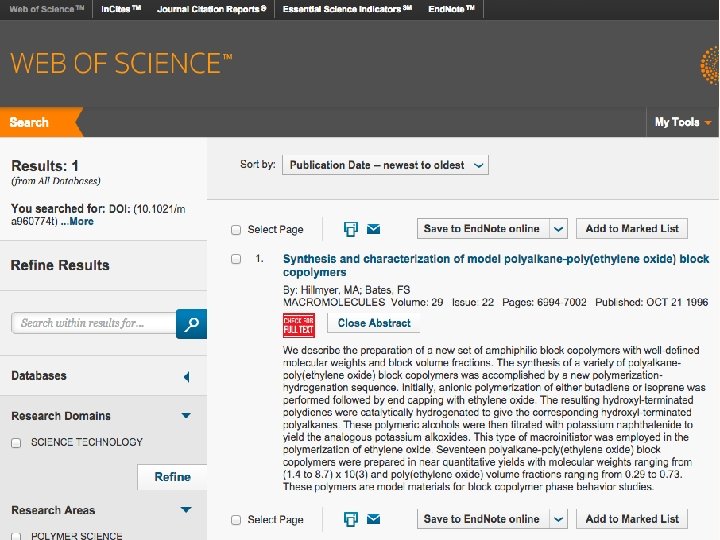The width and height of the screenshot is (720, 540).
Task: Open the InCites top bar tab
Action: pyautogui.click(x=121, y=9)
